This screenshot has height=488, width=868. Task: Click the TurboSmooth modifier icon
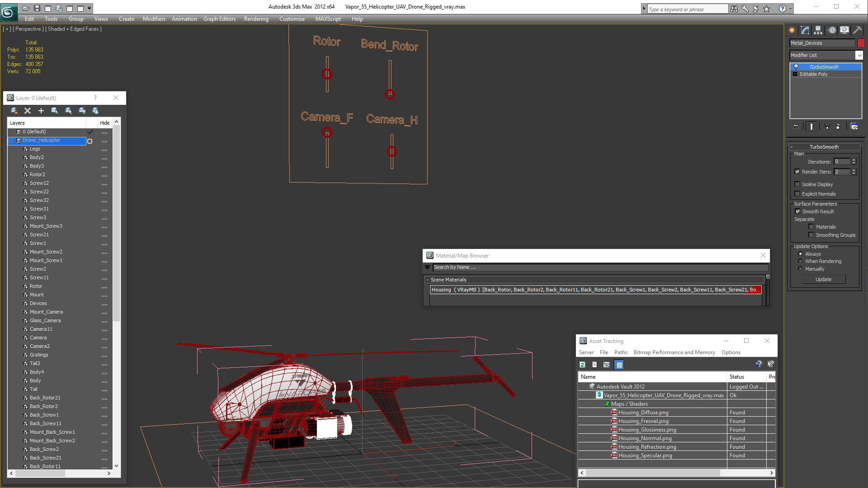[795, 66]
